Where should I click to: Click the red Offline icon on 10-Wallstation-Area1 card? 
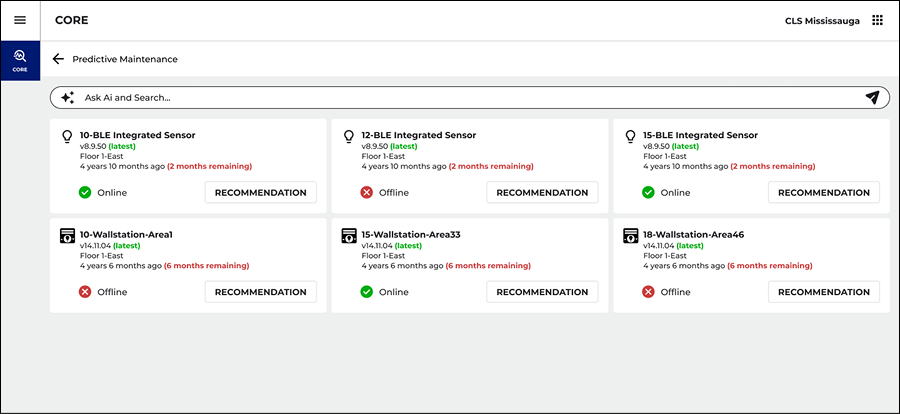pos(85,292)
